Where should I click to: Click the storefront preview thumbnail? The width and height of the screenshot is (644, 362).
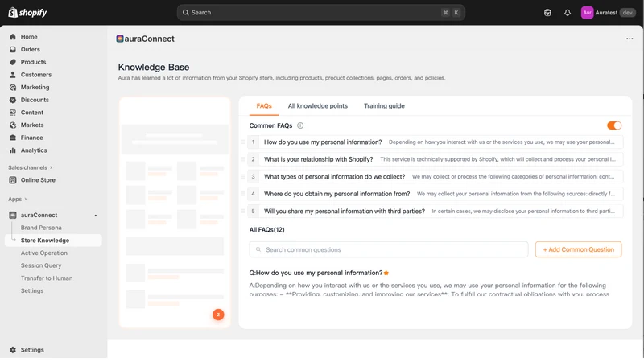click(x=175, y=212)
